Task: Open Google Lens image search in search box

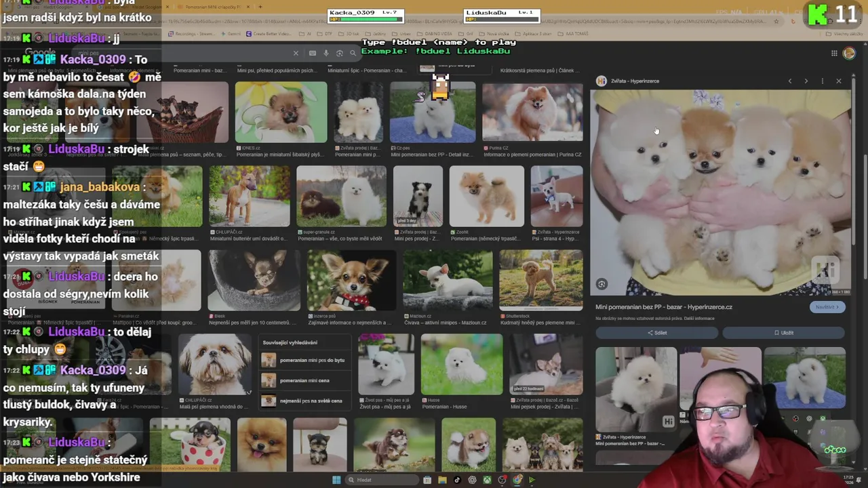Action: (x=340, y=53)
